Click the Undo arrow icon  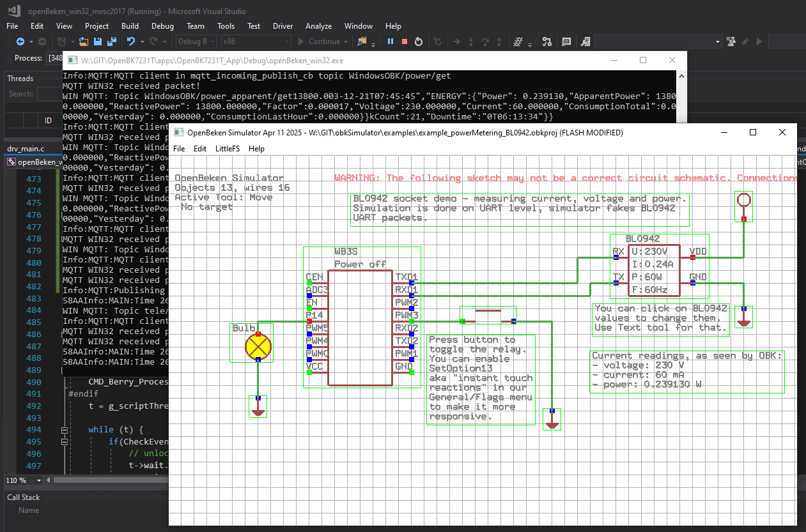click(131, 42)
